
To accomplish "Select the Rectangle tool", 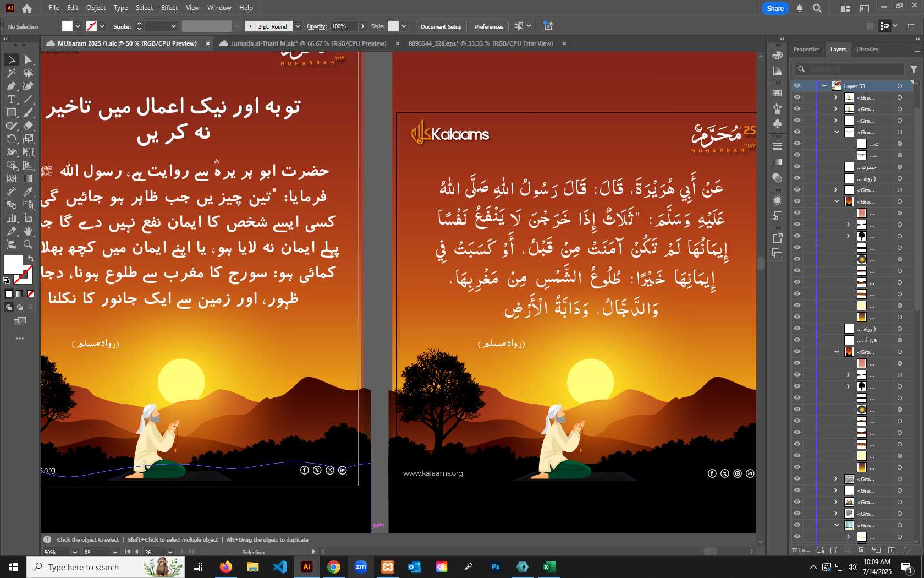I will (11, 112).
